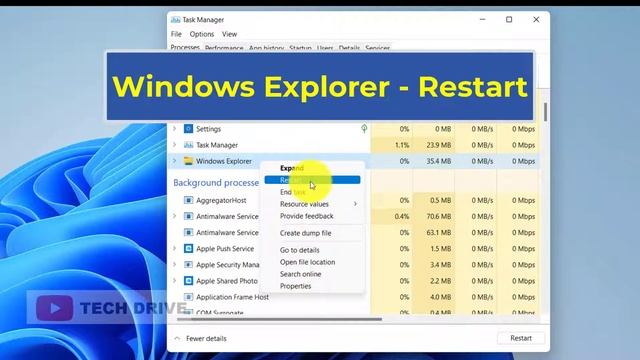Click the Windows Explorer folder icon
This screenshot has height=360, width=640.
pos(188,161)
